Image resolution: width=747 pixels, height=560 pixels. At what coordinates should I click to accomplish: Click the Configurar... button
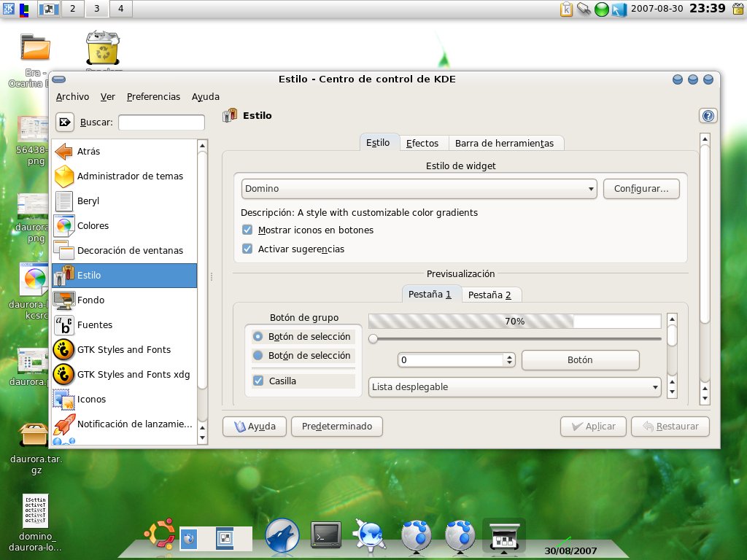point(641,189)
